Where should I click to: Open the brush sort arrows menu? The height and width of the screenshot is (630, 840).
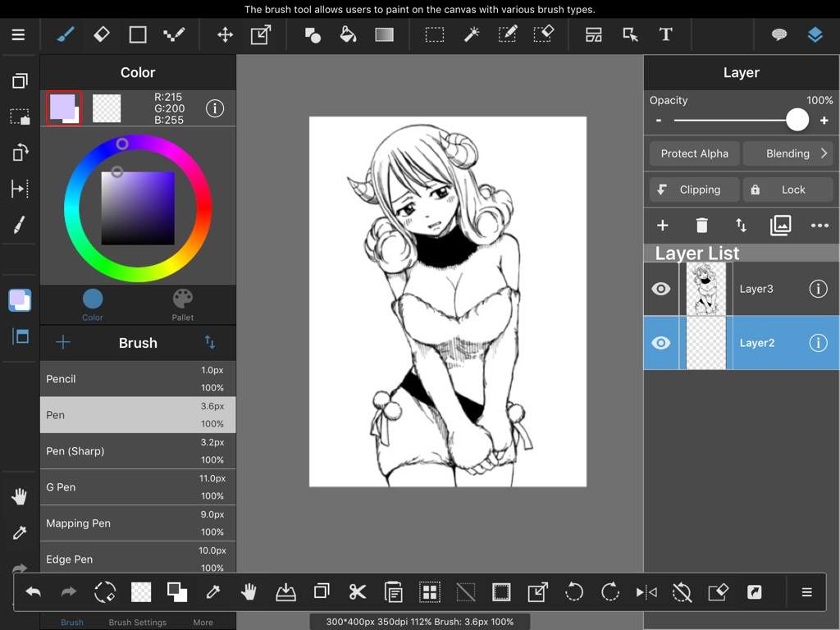click(209, 342)
